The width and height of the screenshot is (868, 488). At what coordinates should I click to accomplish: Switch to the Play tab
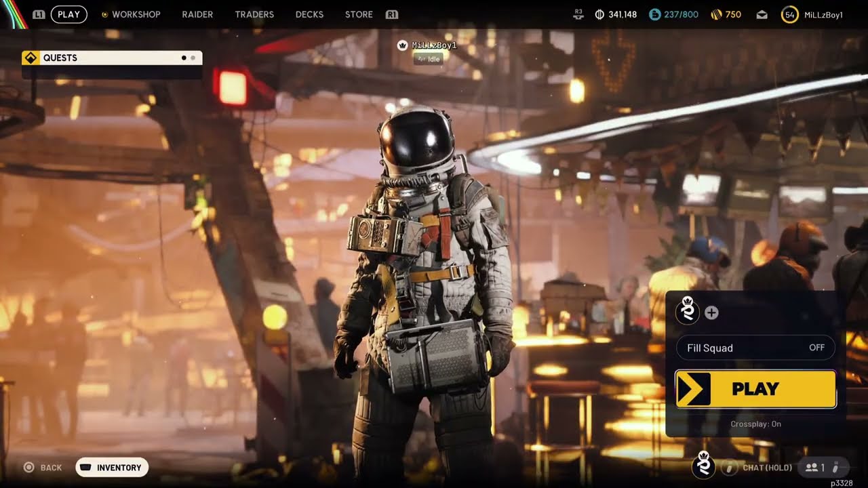[x=68, y=14]
